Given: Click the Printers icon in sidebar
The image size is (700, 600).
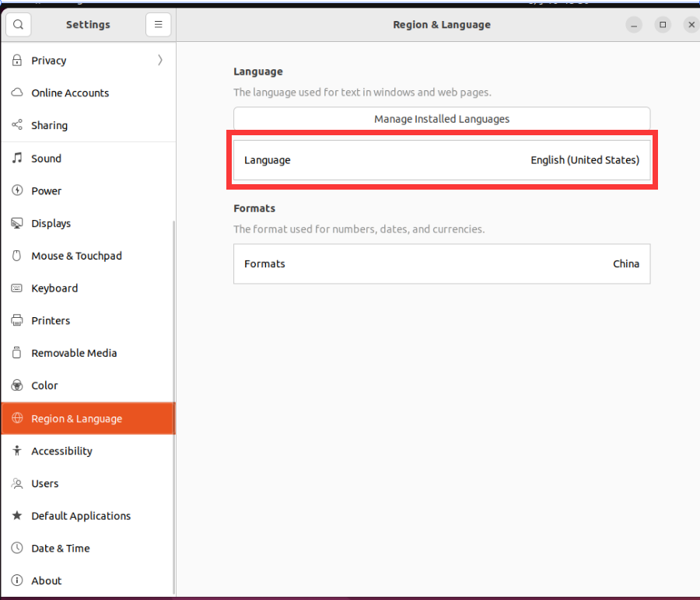Looking at the screenshot, I should click(17, 321).
